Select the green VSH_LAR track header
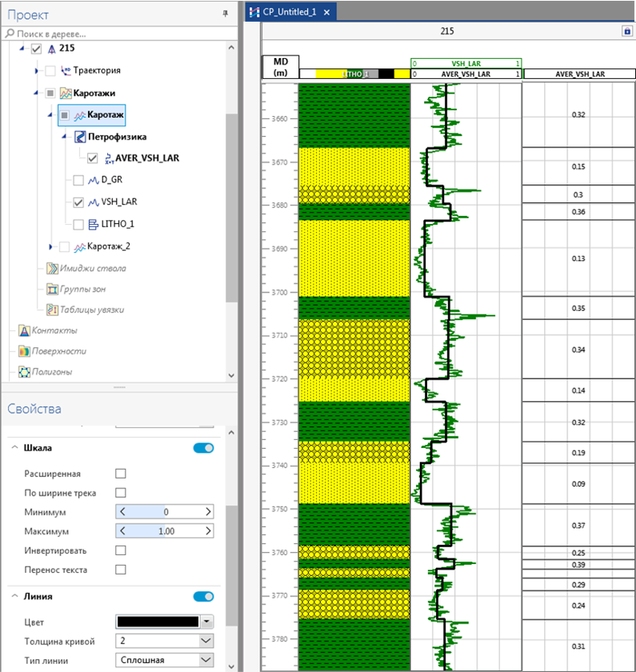 coord(466,64)
